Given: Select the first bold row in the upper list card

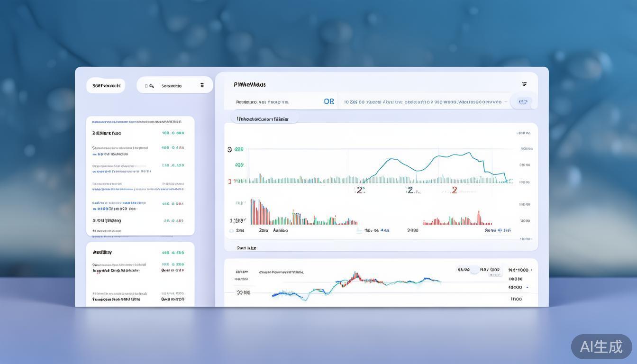Looking at the screenshot, I should [137, 133].
